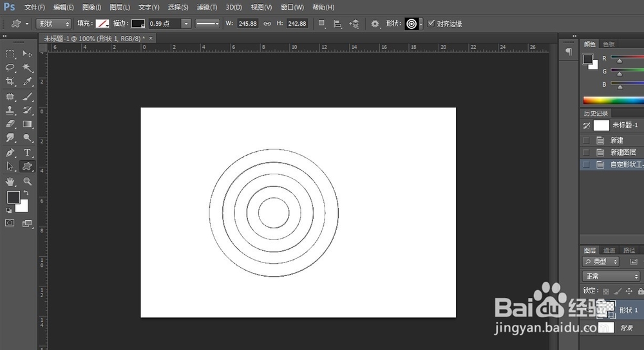Click the W width input field
This screenshot has width=644, height=350.
247,24
